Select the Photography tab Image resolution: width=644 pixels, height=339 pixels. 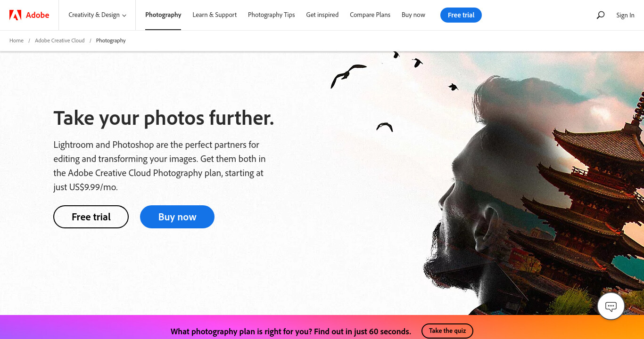[163, 15]
